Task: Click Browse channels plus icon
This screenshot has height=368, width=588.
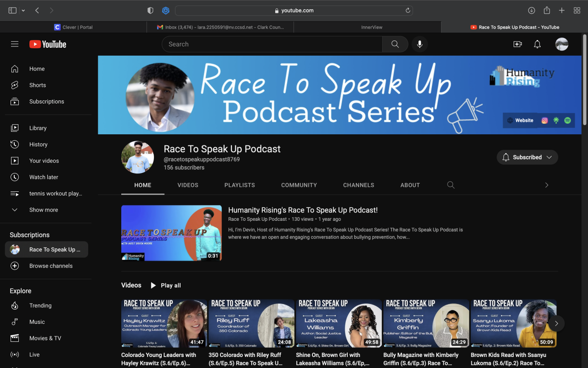Action: (x=15, y=266)
